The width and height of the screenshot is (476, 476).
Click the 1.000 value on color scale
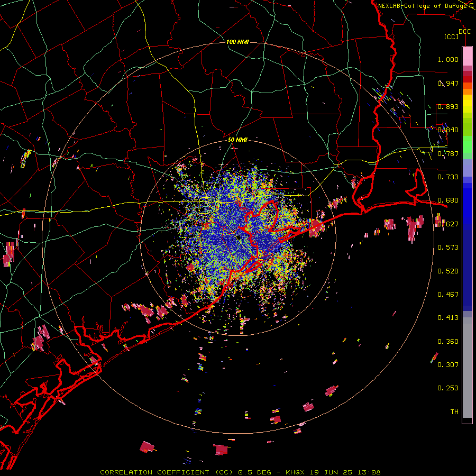pyautogui.click(x=448, y=59)
